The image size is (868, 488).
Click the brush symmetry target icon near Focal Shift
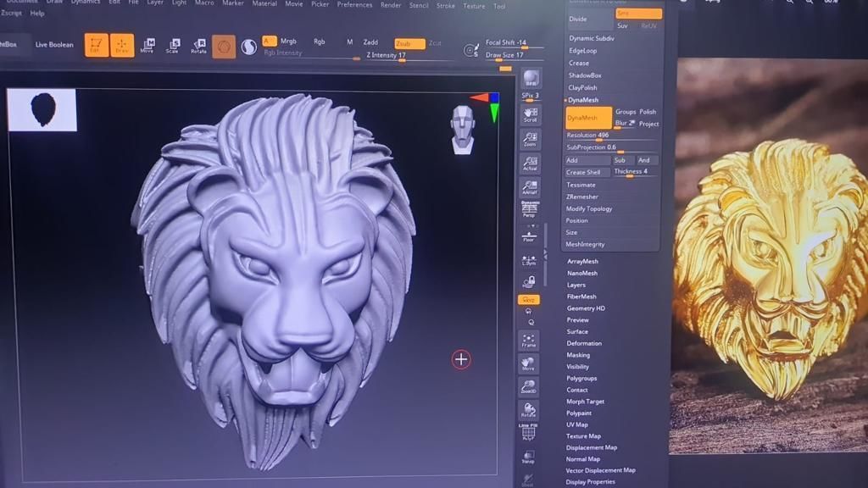470,50
